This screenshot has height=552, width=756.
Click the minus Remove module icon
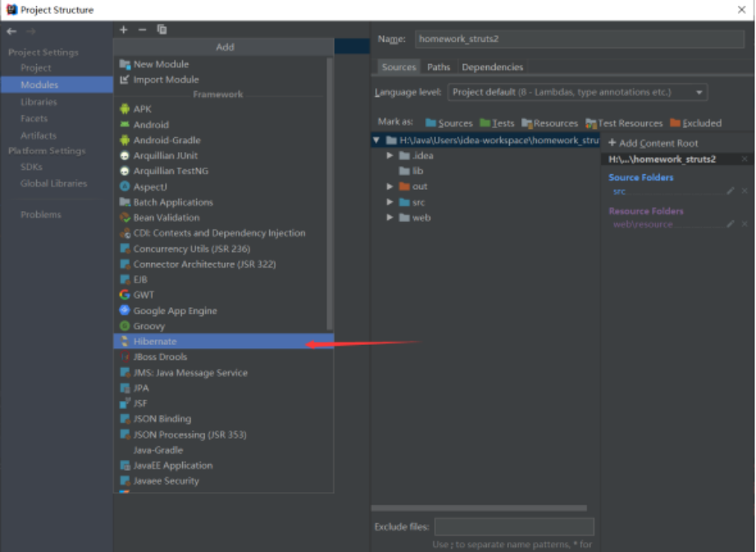[x=142, y=30]
